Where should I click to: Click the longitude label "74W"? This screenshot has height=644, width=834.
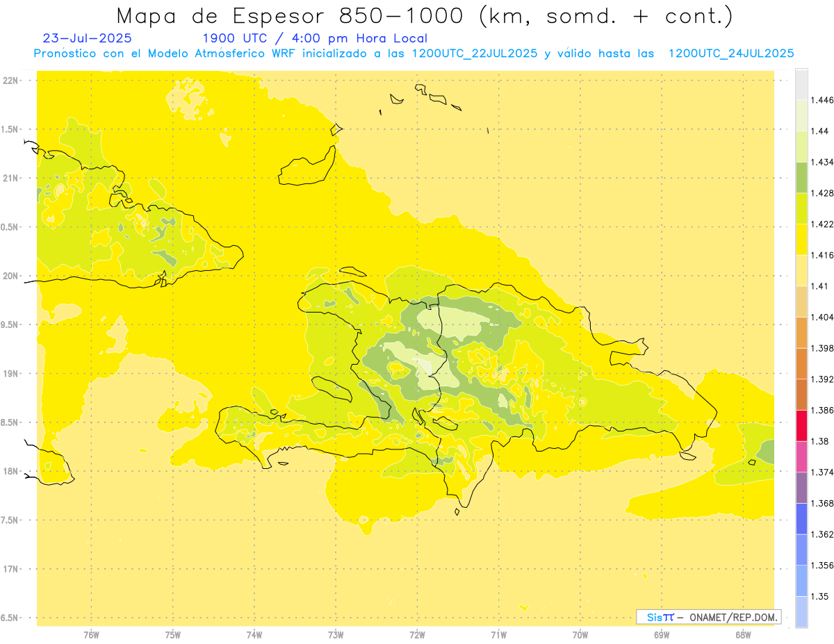[254, 636]
